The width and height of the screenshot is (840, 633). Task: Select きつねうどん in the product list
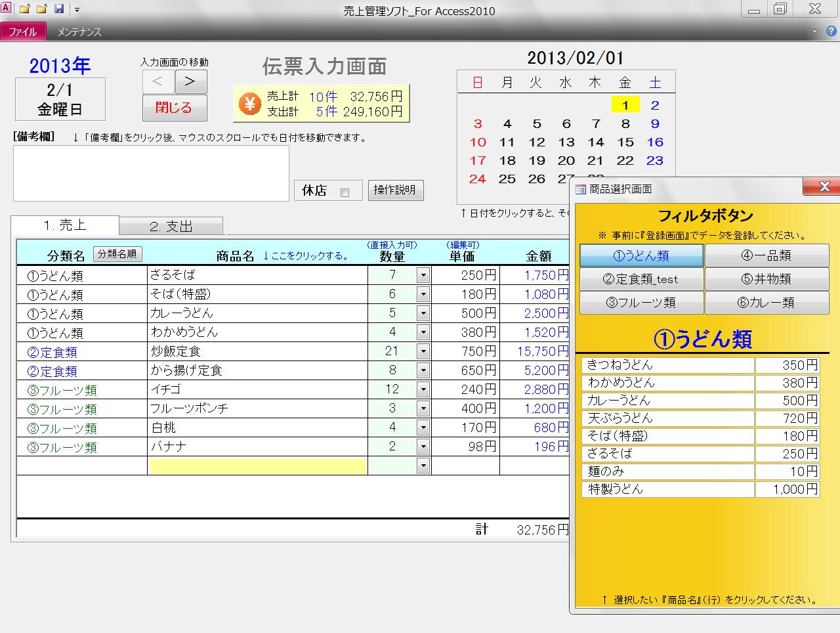click(668, 365)
